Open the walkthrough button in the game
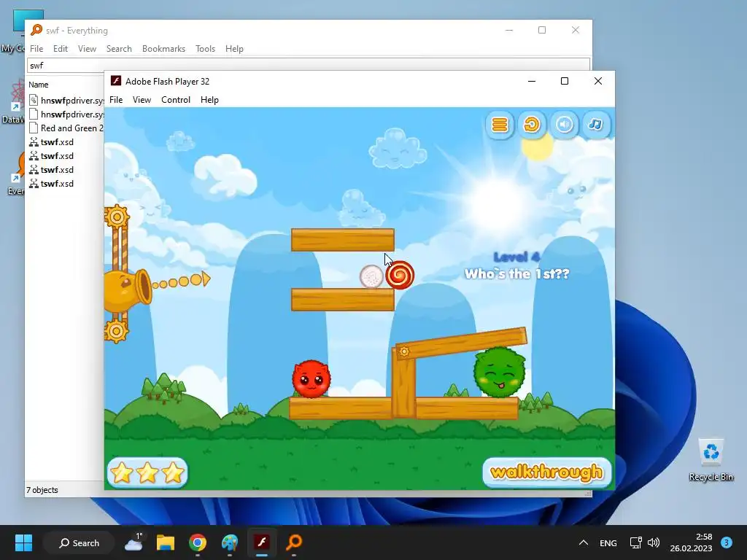Image resolution: width=747 pixels, height=560 pixels. [x=547, y=472]
